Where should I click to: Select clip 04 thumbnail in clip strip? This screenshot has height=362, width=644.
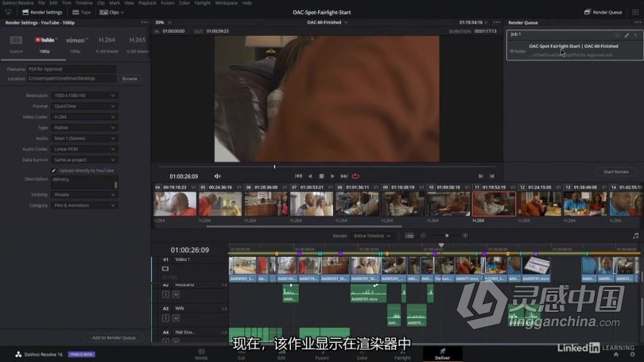[x=175, y=204]
